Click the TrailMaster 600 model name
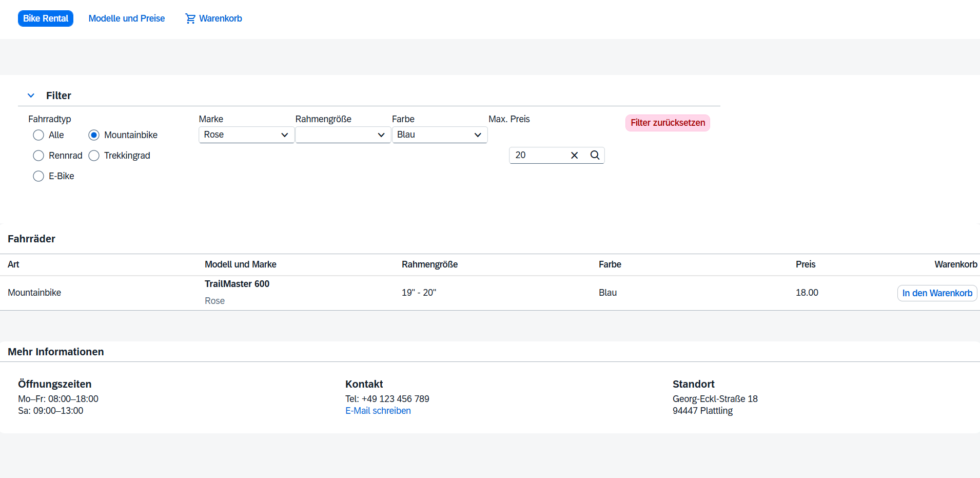This screenshot has width=980, height=478. click(x=237, y=284)
